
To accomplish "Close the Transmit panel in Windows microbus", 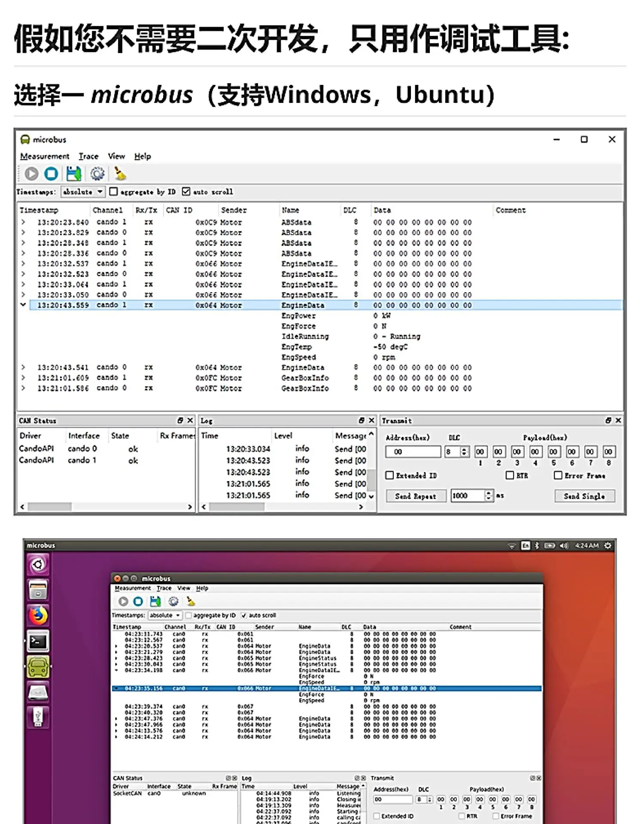I will (618, 420).
